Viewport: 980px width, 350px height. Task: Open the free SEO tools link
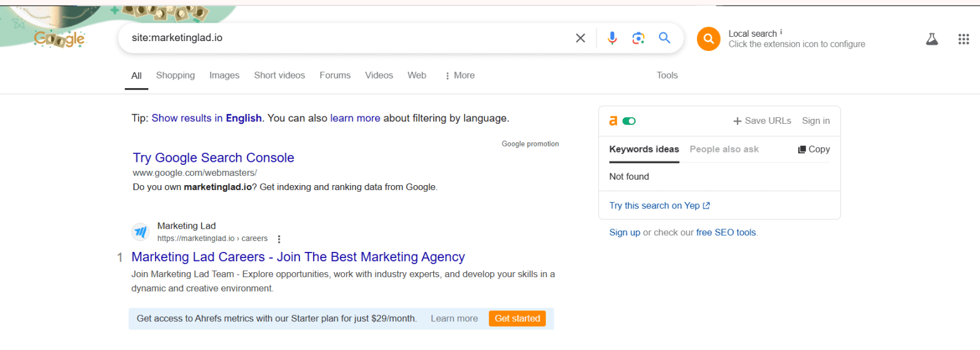coord(726,232)
